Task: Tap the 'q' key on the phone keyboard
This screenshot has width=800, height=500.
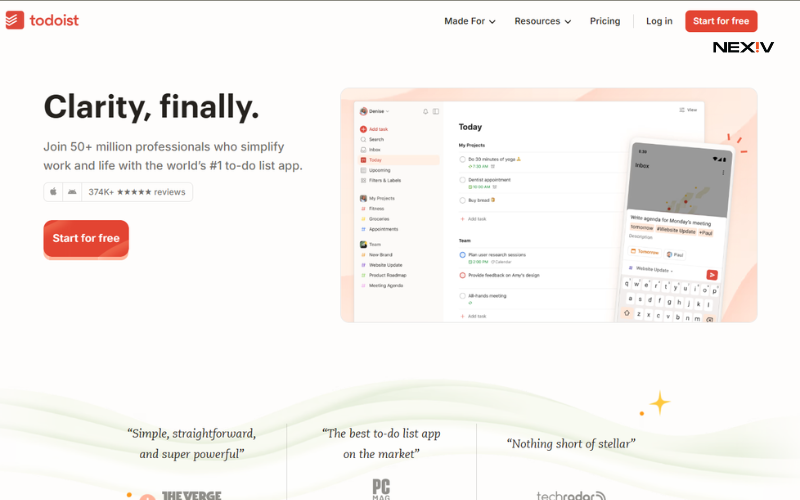Action: (627, 283)
